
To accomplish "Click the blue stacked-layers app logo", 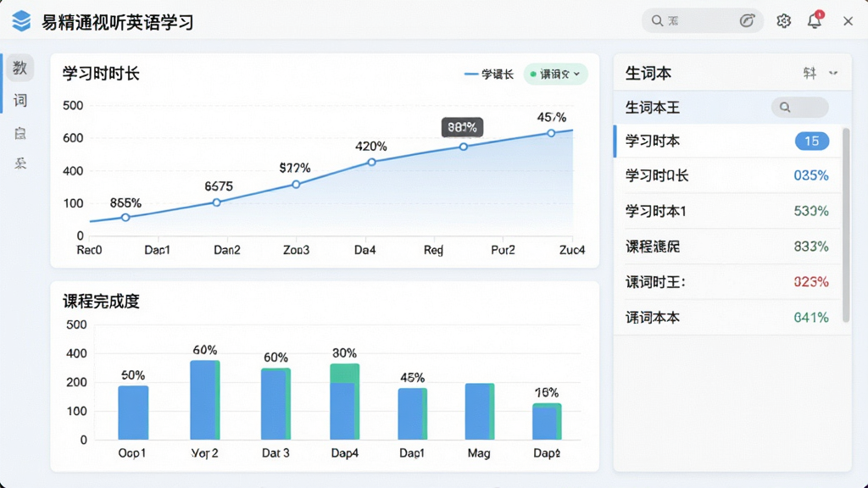I will [x=21, y=21].
